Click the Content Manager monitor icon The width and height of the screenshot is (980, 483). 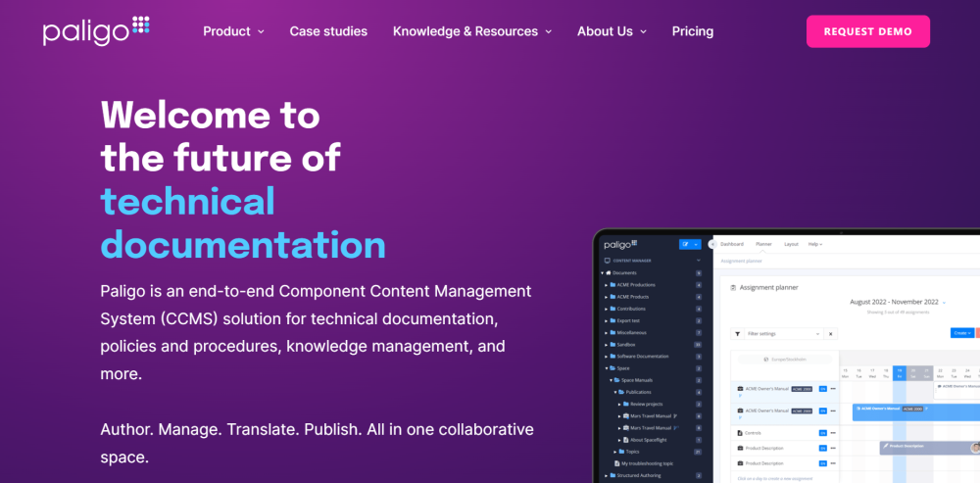point(607,261)
